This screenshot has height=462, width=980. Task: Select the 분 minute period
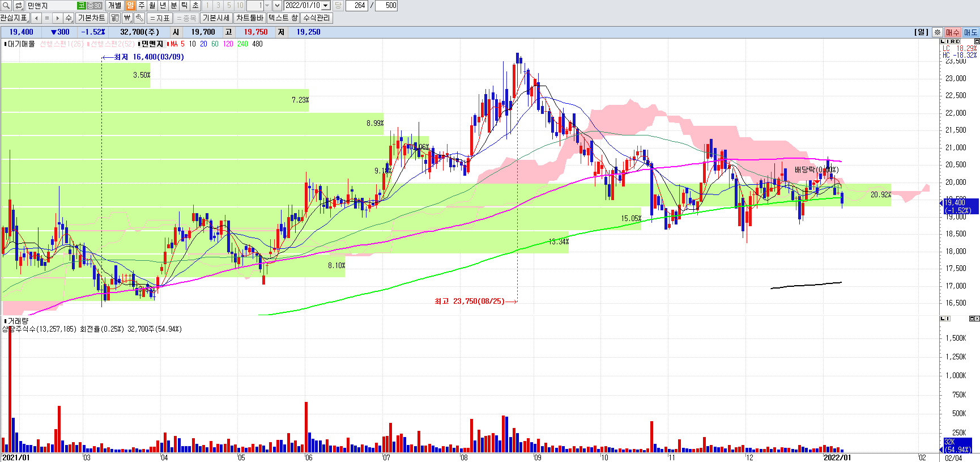(x=173, y=6)
